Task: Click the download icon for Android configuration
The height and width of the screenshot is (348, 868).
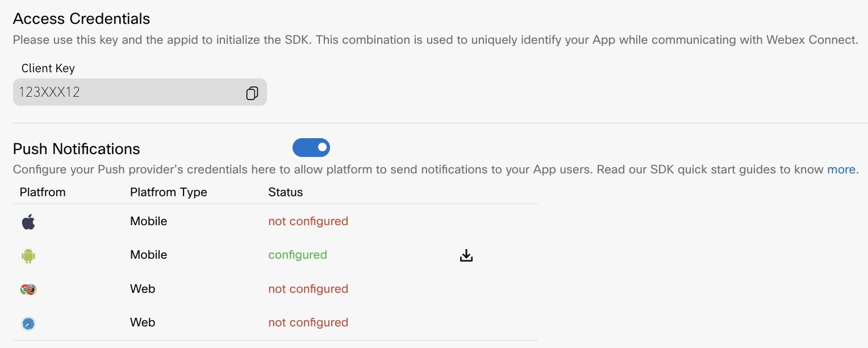Action: coord(466,255)
